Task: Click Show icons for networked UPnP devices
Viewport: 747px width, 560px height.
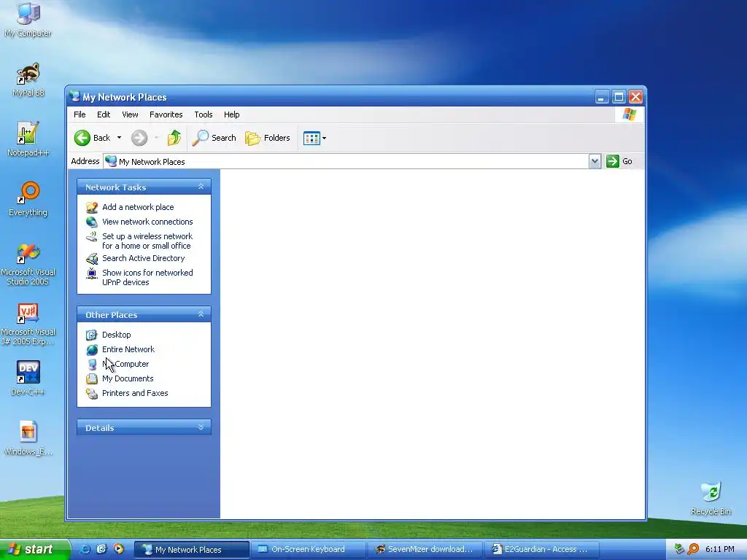Action: (147, 278)
